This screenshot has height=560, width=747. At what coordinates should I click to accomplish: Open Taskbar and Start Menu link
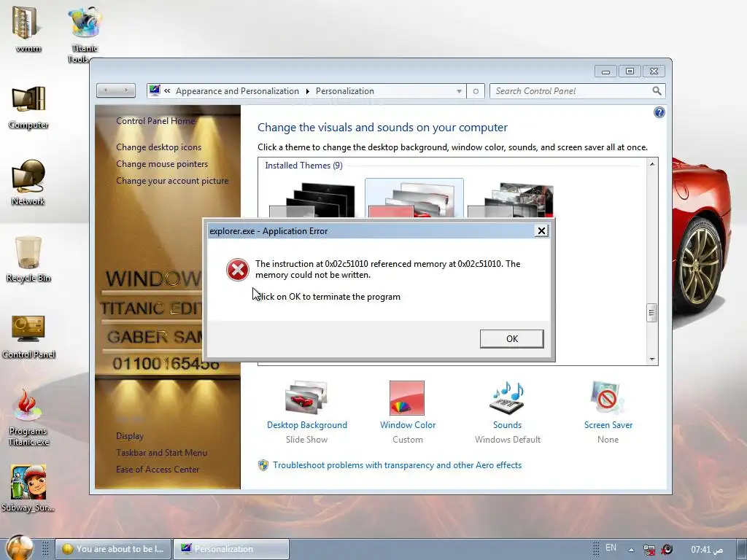[x=161, y=452]
